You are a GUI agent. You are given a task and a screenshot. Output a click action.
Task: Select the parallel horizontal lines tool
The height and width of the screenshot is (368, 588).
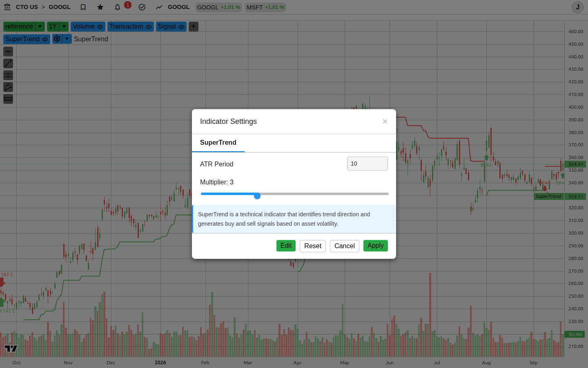[x=8, y=75]
